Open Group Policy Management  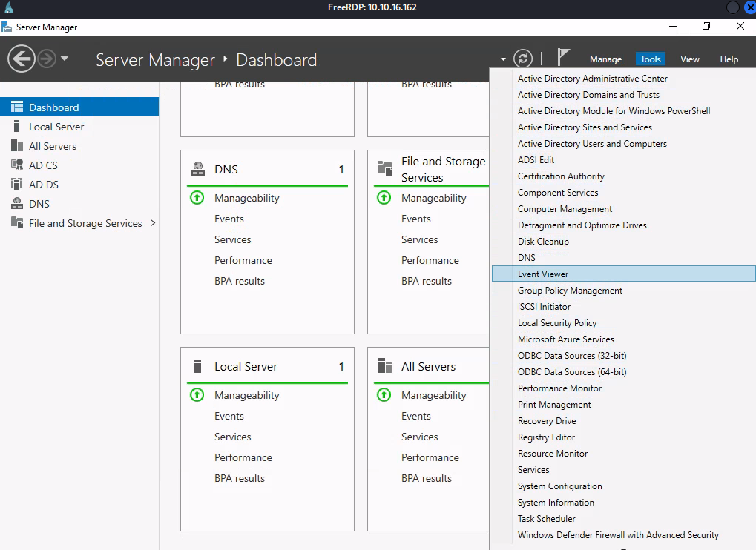pos(624,291)
